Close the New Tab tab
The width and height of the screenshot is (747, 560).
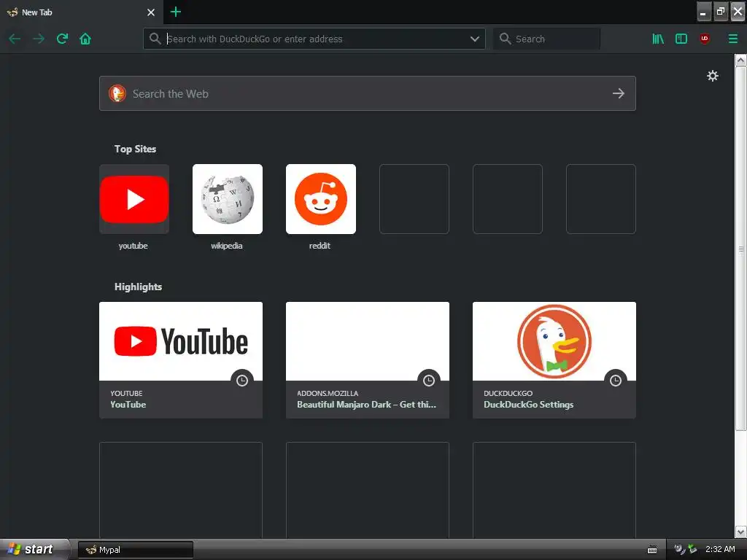151,12
